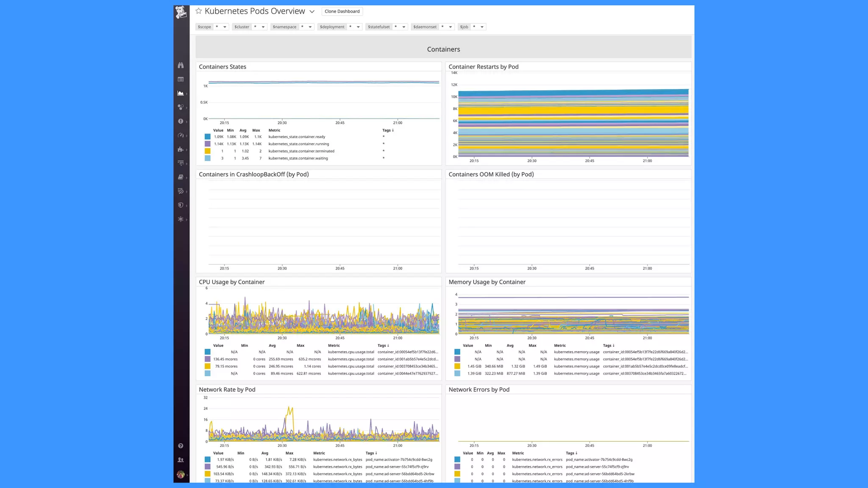Click the Integrations puzzle piece icon

(181, 149)
